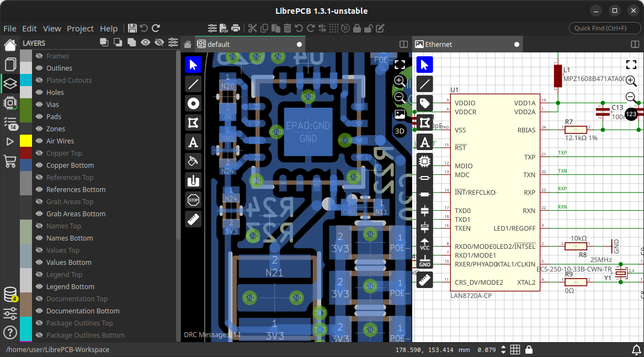Click the Layers sidebar panel icon

tap(10, 84)
